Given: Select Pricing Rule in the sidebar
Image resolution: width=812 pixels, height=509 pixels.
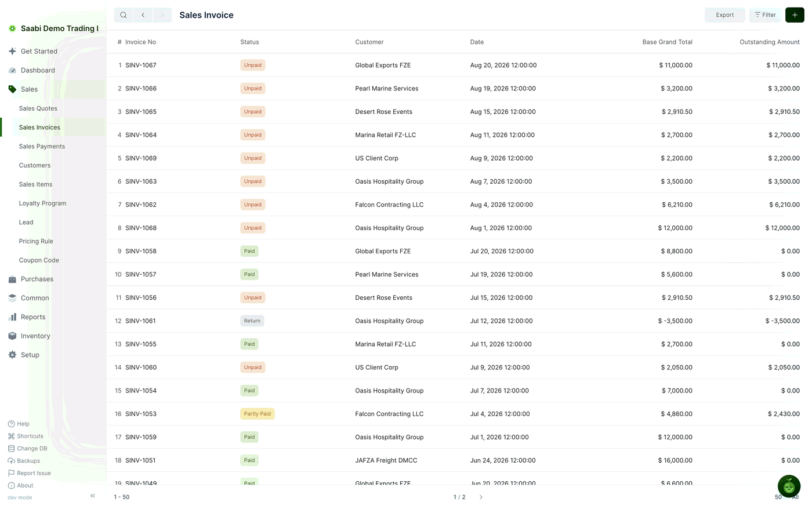Looking at the screenshot, I should [x=36, y=242].
